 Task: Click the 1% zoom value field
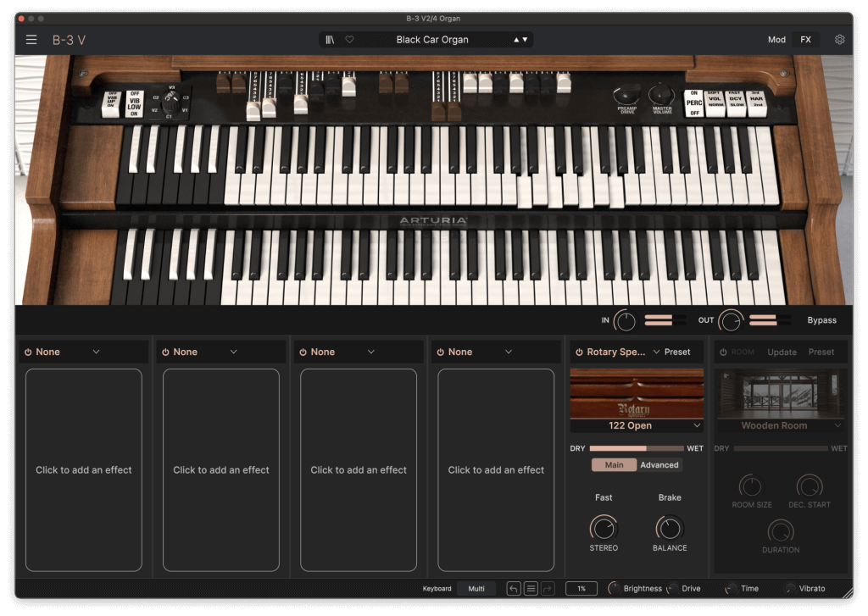point(581,588)
